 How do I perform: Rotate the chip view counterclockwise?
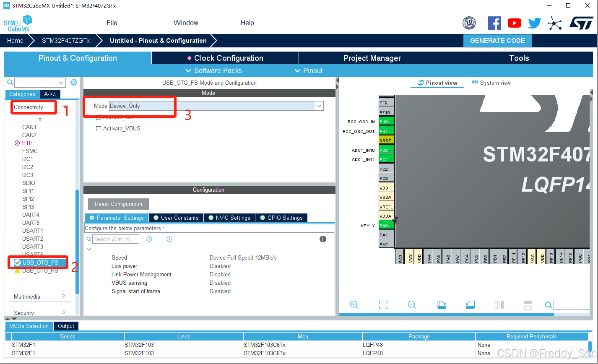tap(470, 305)
